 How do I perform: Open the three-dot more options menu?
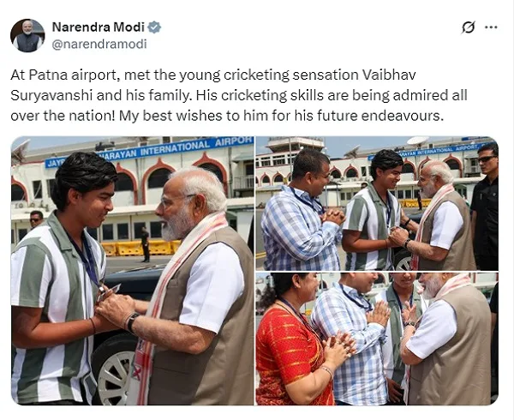point(491,27)
